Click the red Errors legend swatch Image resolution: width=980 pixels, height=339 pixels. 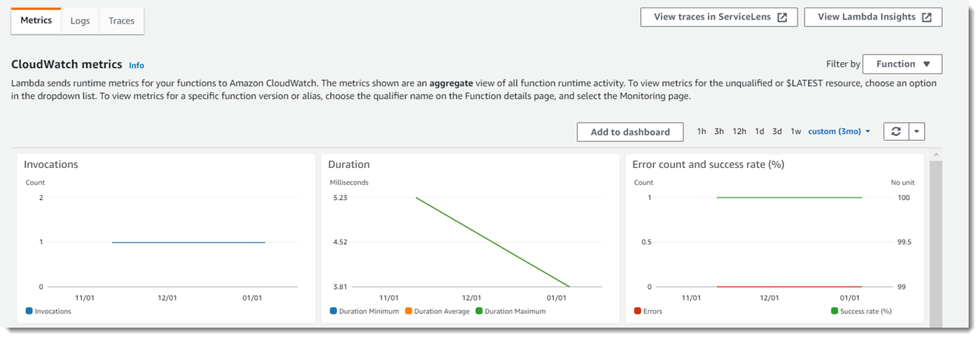pyautogui.click(x=637, y=311)
